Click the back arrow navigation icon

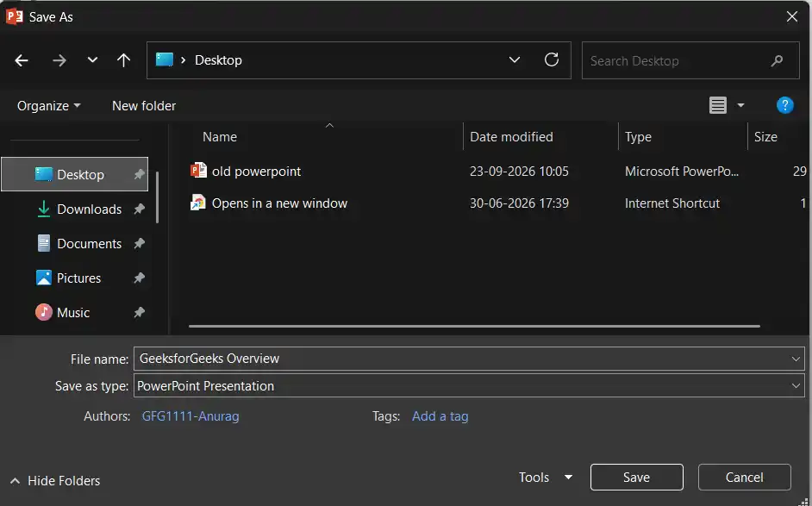22,60
